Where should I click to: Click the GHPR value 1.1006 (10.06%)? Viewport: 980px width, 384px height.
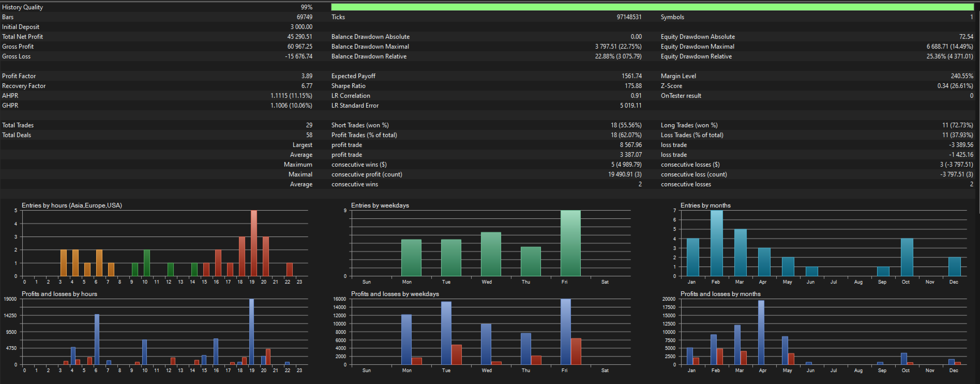[x=292, y=106]
